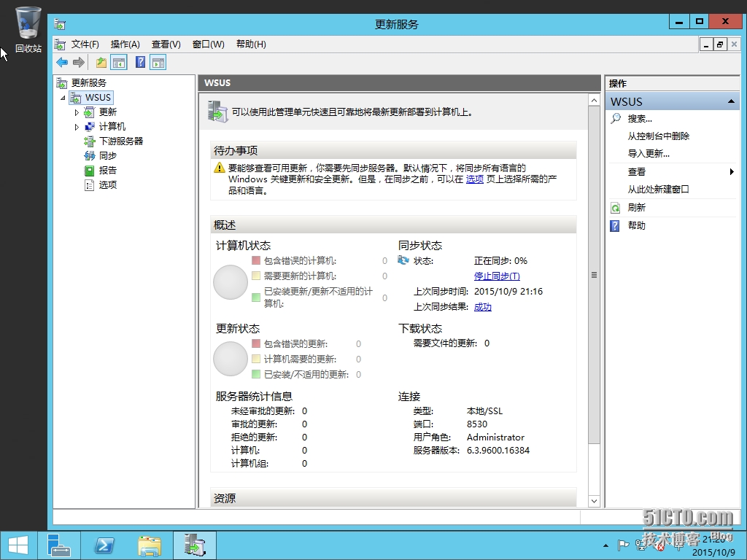This screenshot has height=560, width=747.
Task: Click the 搜索 magnifier icon in actions pane
Action: (616, 118)
